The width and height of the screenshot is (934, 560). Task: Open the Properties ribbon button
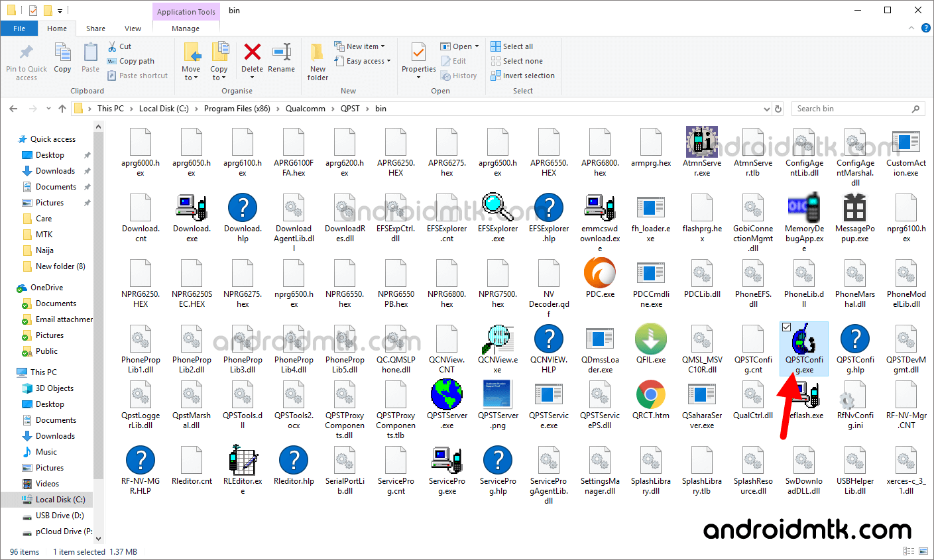click(418, 60)
